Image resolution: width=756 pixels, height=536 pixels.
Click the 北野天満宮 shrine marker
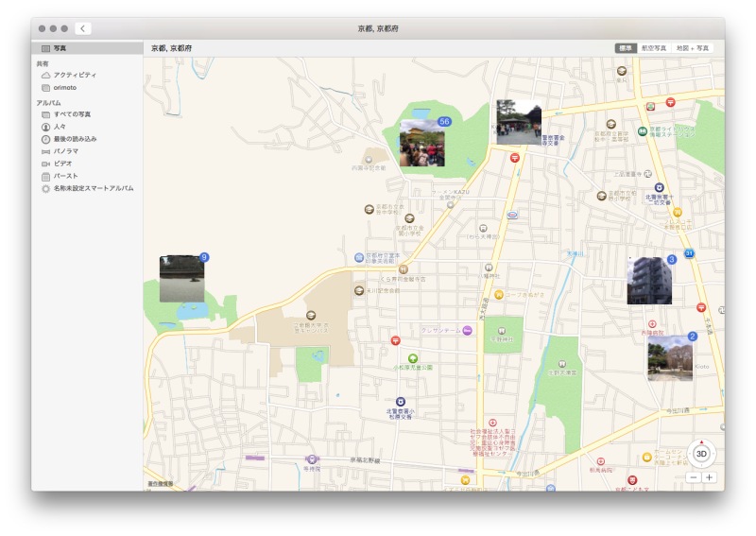[561, 364]
